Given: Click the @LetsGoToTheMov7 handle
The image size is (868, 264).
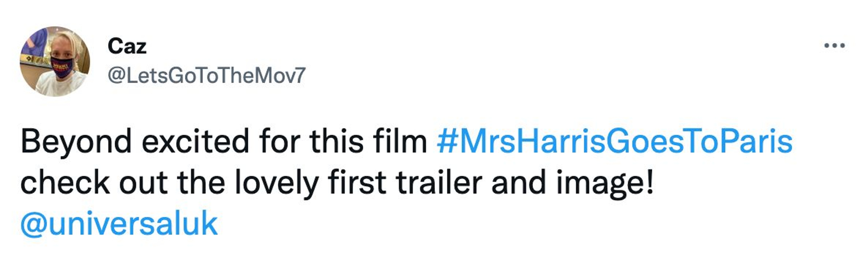Looking at the screenshot, I should click(x=207, y=75).
